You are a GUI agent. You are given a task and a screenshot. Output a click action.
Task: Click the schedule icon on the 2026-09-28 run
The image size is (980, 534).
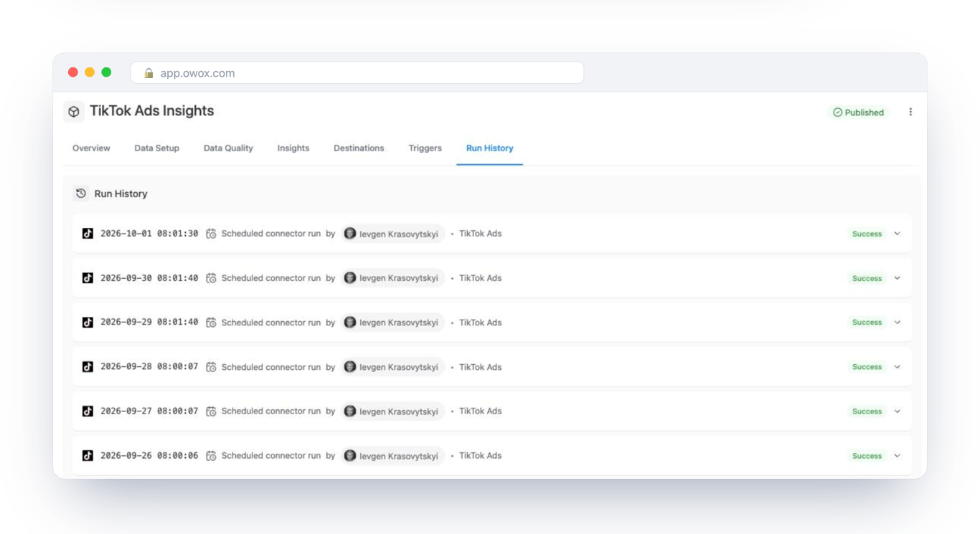[x=211, y=367]
